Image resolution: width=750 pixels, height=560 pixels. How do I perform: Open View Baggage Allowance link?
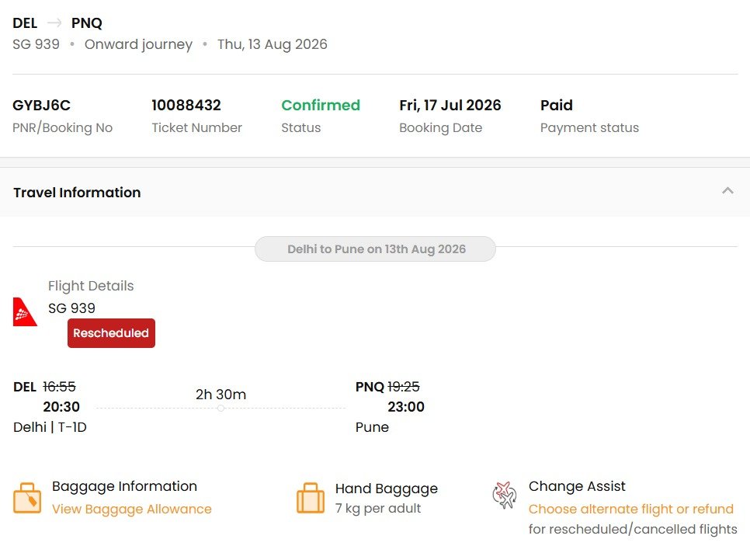pyautogui.click(x=131, y=509)
